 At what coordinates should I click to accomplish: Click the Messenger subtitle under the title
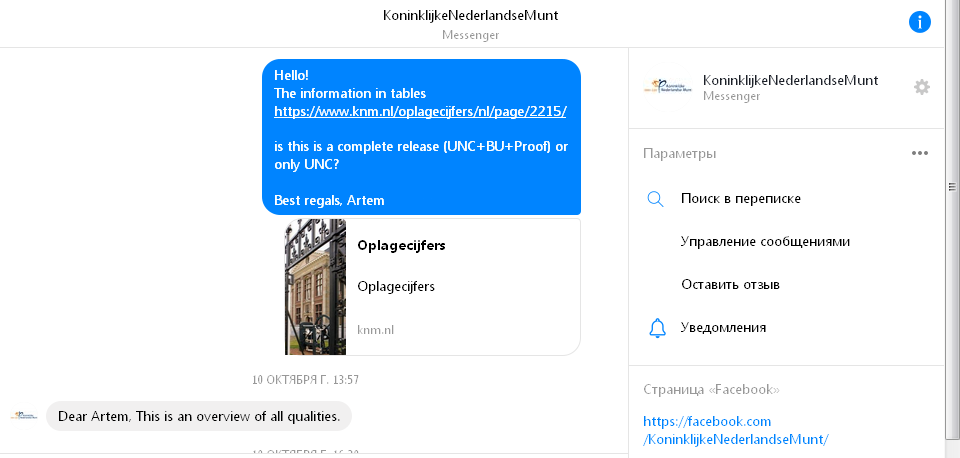tap(470, 35)
